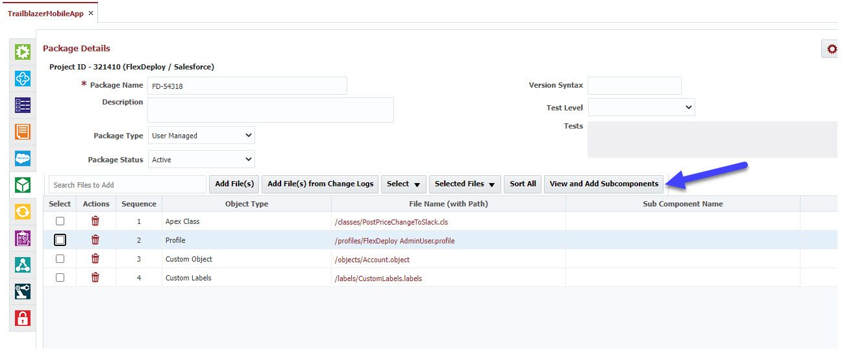The width and height of the screenshot is (868, 359).
Task: Select the green package cube sidebar icon
Action: (x=23, y=185)
